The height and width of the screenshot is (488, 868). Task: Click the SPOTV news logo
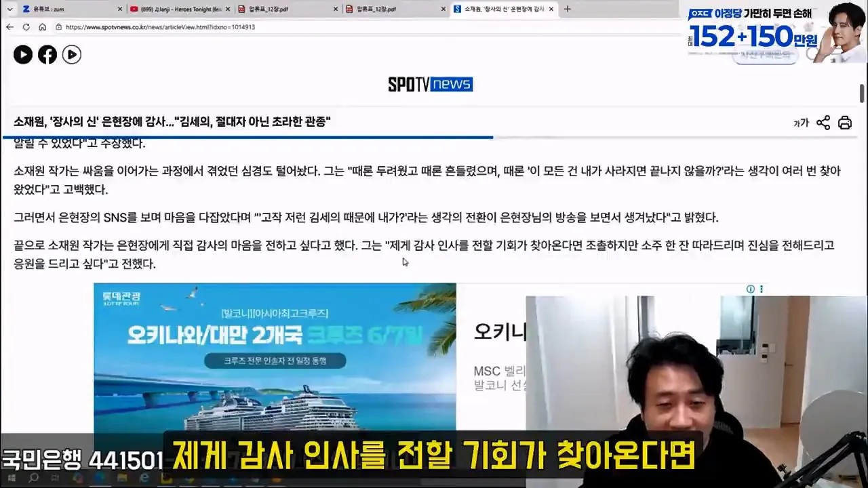pyautogui.click(x=430, y=84)
